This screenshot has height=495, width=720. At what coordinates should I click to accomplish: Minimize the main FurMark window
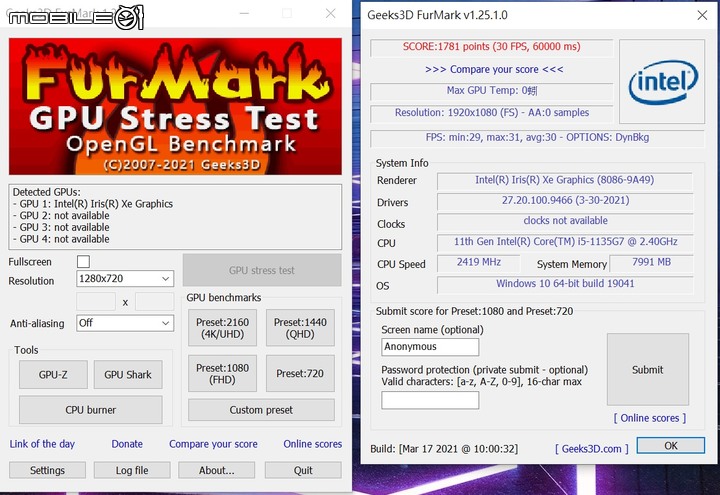click(x=244, y=13)
